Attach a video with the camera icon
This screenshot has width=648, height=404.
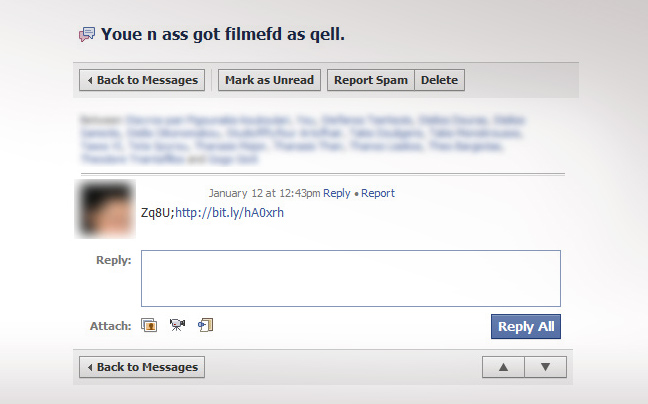177,325
